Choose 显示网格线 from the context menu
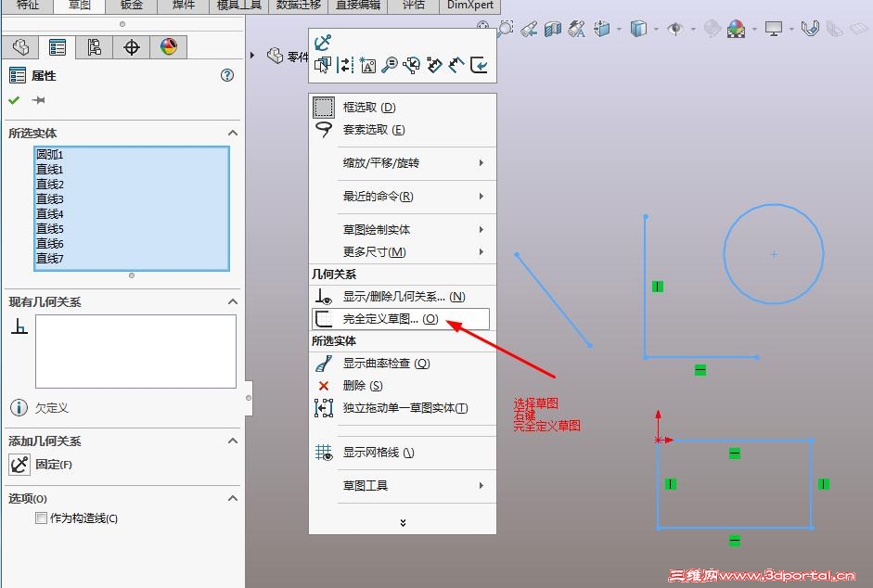 click(403, 453)
